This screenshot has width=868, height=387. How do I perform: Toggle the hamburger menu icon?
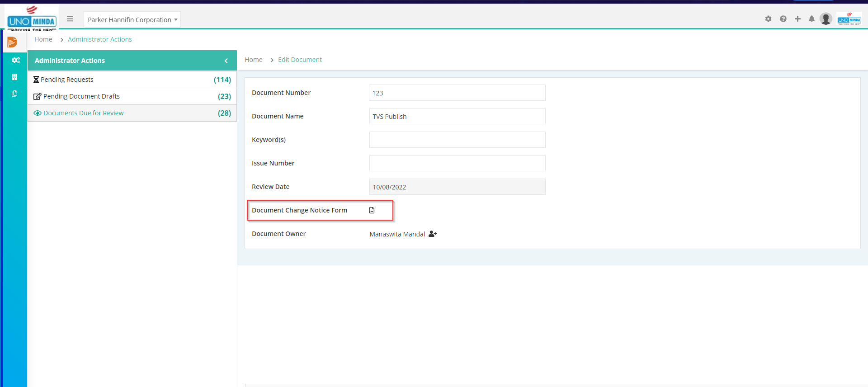tap(70, 19)
